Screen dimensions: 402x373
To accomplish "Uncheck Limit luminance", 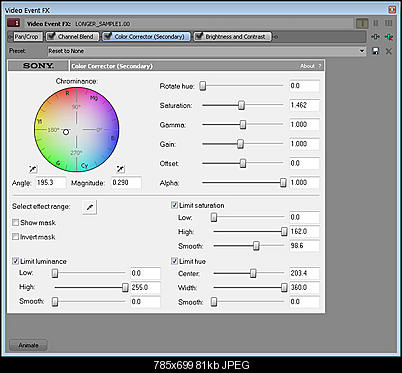I will coord(15,261).
